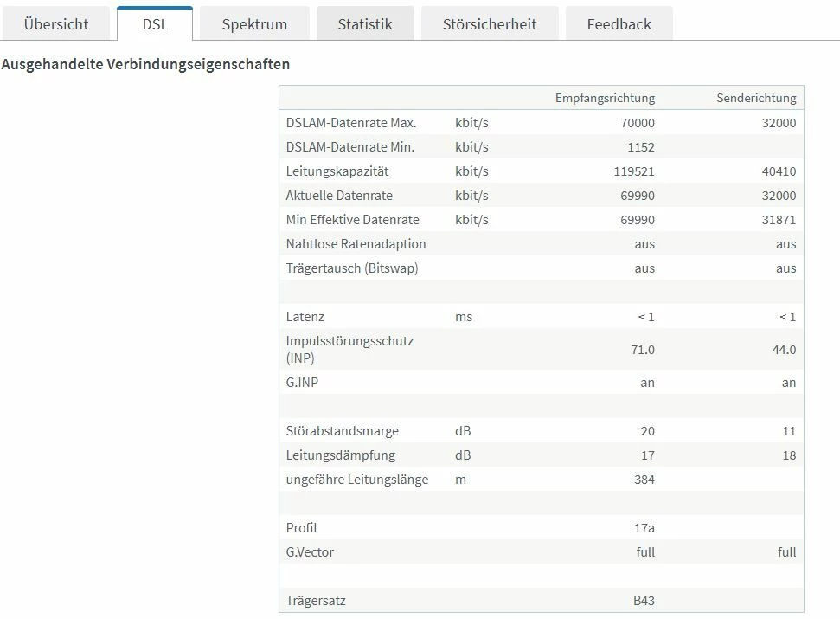Switch to the Spektrum tab

pos(254,24)
